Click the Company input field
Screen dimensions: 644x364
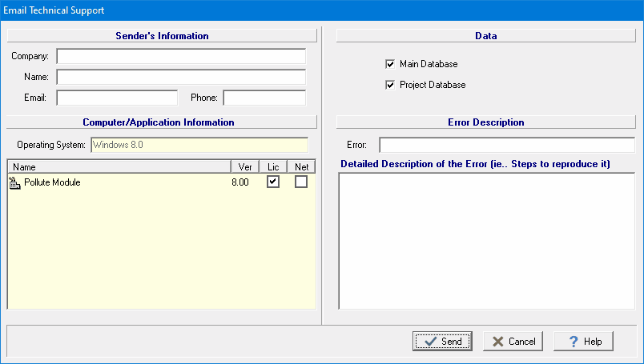(181, 56)
